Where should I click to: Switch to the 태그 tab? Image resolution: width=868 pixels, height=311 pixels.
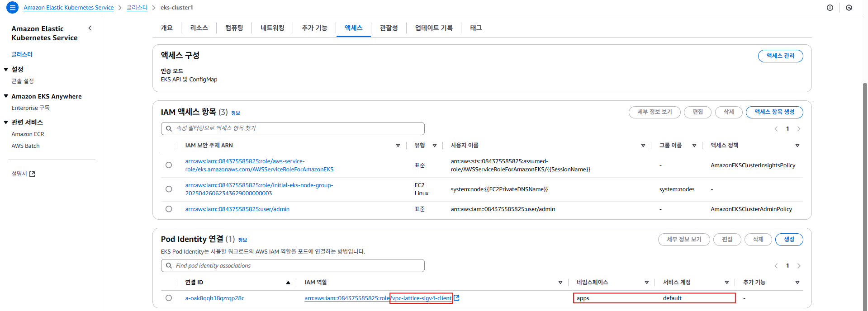(x=476, y=28)
